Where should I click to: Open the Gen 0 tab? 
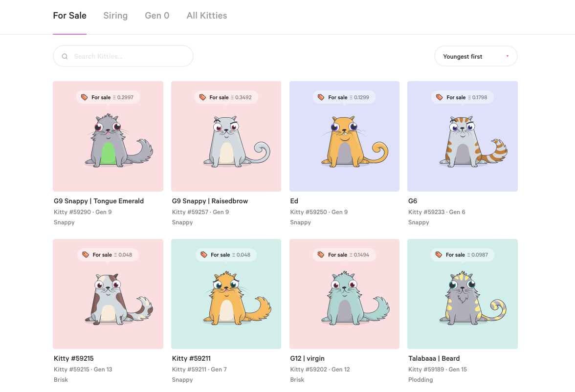pyautogui.click(x=157, y=16)
